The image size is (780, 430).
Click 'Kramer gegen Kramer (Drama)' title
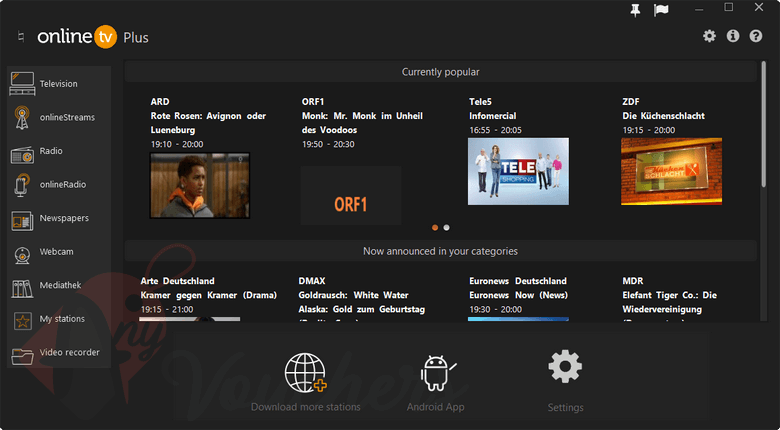(x=208, y=295)
